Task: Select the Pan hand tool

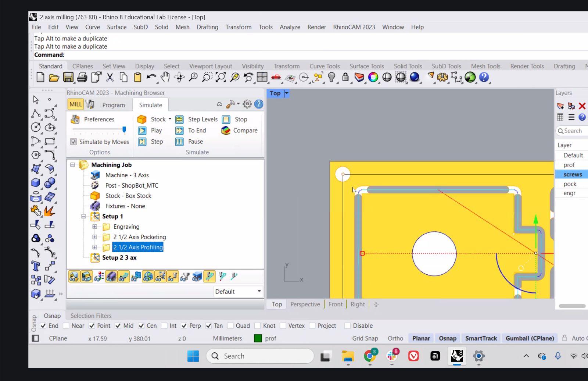Action: (x=165, y=77)
